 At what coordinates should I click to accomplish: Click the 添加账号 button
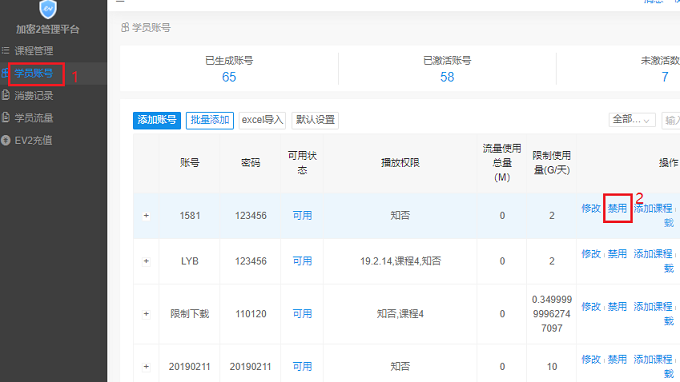(157, 120)
